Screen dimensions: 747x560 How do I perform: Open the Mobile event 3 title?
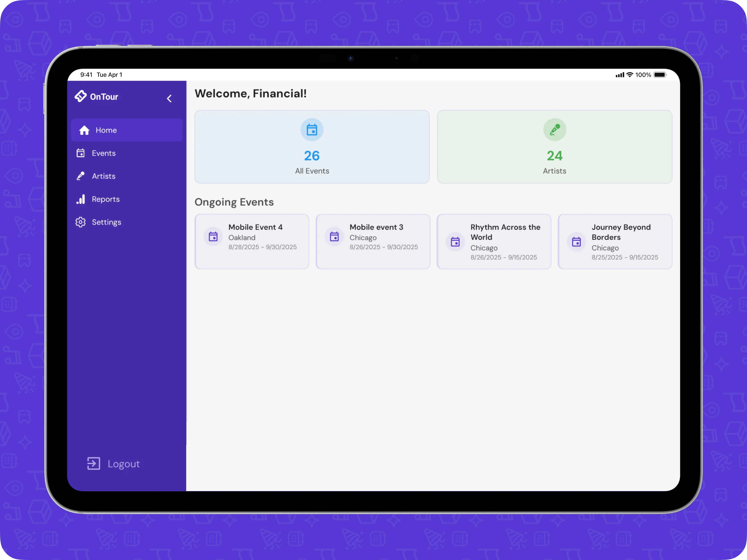tap(376, 227)
